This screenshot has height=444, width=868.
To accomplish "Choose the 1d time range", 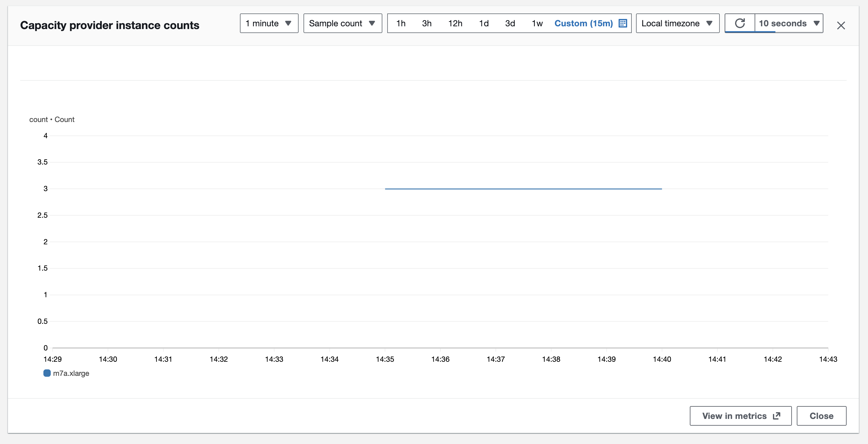I will pyautogui.click(x=484, y=23).
